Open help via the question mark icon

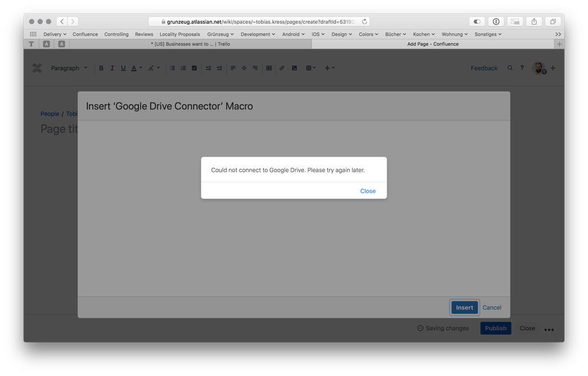[522, 68]
